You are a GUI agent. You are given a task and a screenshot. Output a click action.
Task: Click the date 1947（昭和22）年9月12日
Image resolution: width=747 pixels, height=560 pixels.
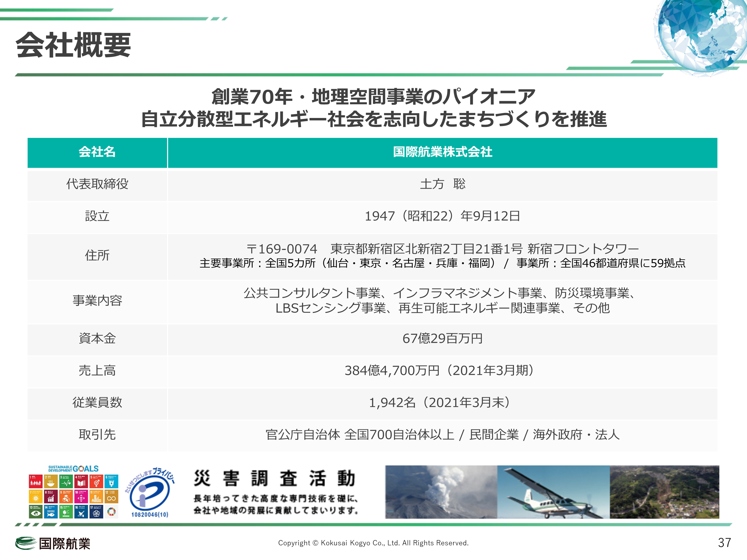point(442,216)
